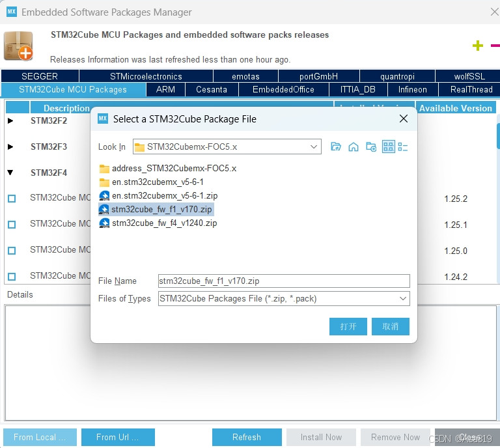Screen dimensions: 500x448
Task: Close the Select a STM32Cube Package File dialog
Action: click(404, 119)
